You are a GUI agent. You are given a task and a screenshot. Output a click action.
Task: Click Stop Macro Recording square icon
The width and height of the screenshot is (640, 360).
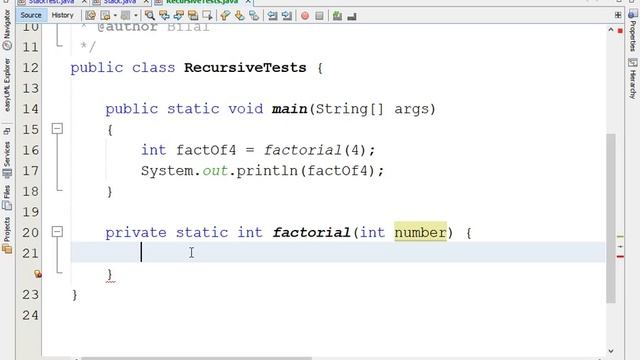click(319, 16)
